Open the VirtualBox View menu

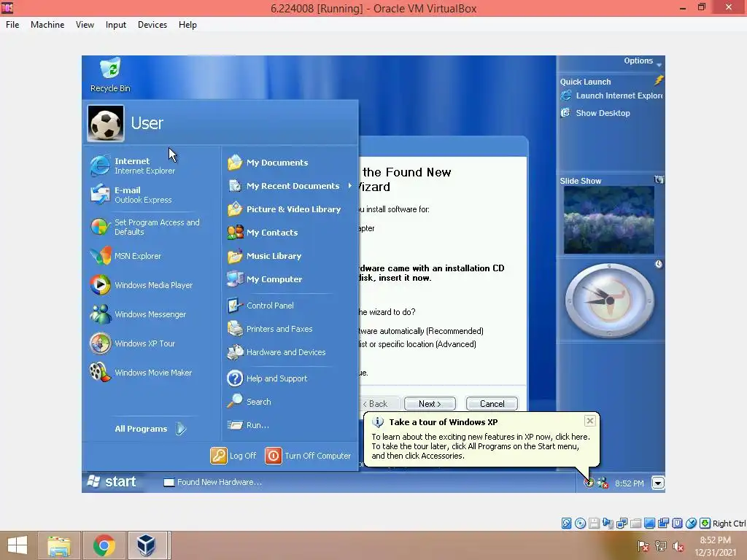(x=85, y=25)
